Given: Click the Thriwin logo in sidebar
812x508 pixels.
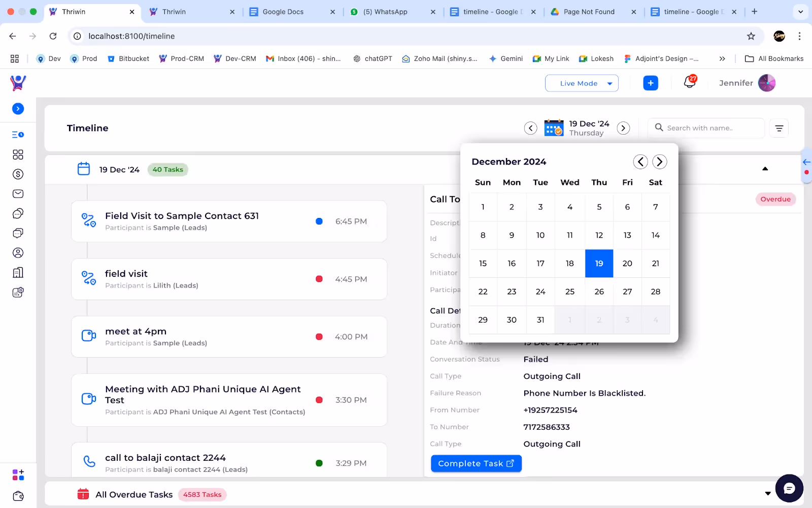Looking at the screenshot, I should tap(18, 83).
